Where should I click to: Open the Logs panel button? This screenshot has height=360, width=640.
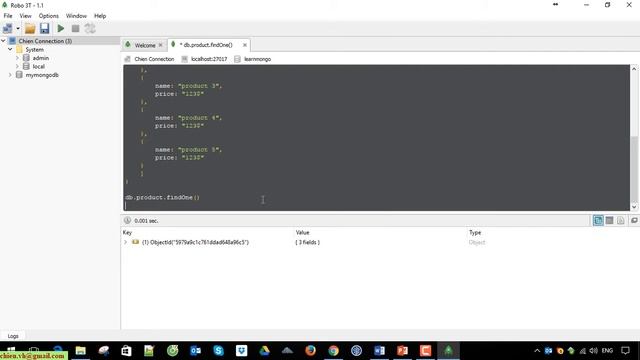(x=13, y=336)
